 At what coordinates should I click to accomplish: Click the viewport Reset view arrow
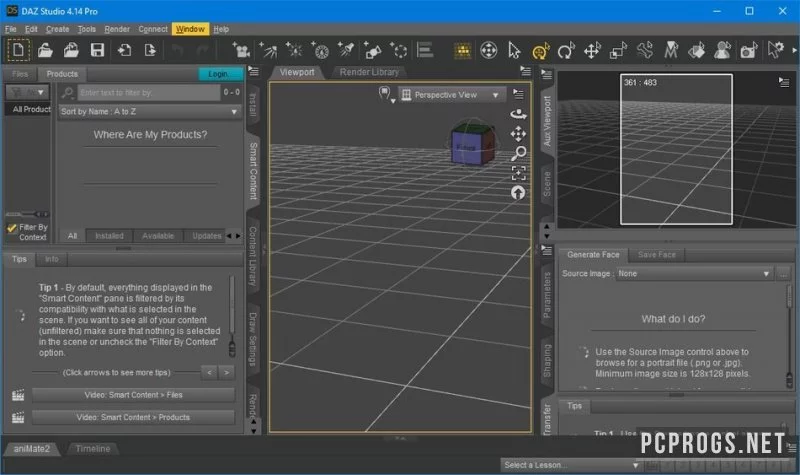pos(518,192)
